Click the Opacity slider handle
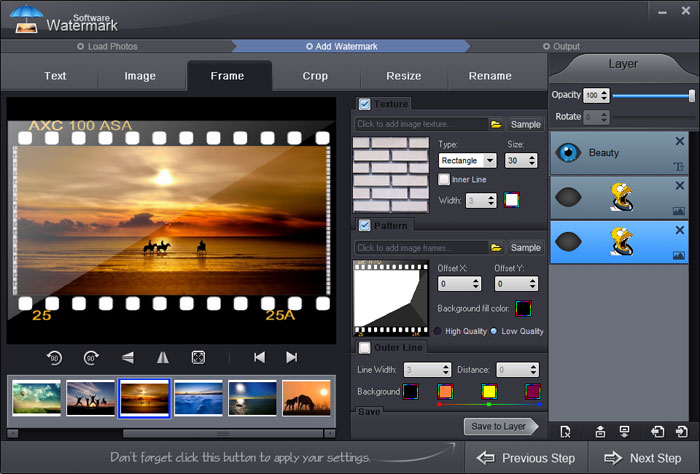The image size is (700, 474). tap(692, 96)
